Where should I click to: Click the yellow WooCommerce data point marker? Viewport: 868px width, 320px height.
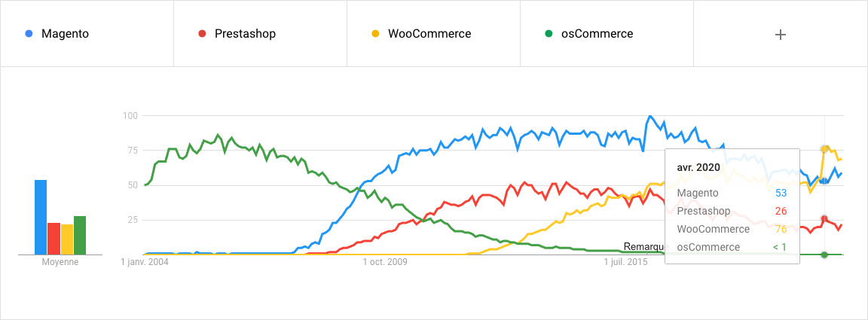[824, 148]
